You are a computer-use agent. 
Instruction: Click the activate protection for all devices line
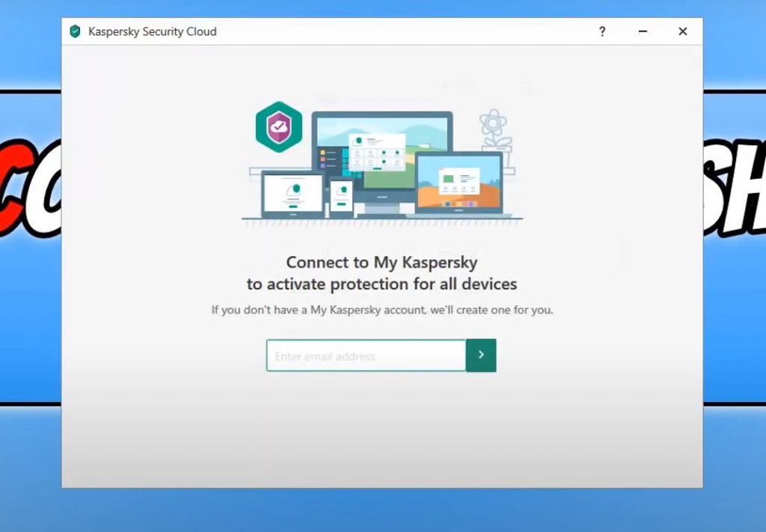(x=382, y=284)
